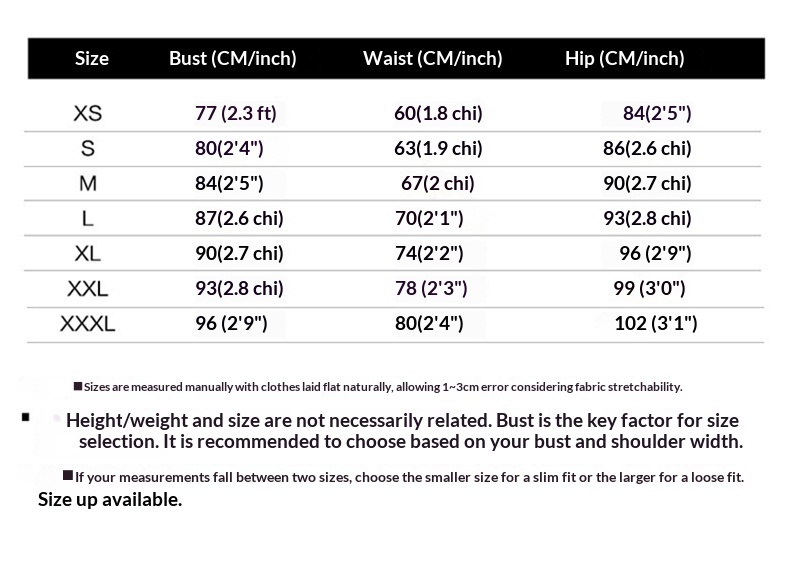Click the Hip (CM/inch) column header
Screen dimensions: 790x583
coord(624,58)
